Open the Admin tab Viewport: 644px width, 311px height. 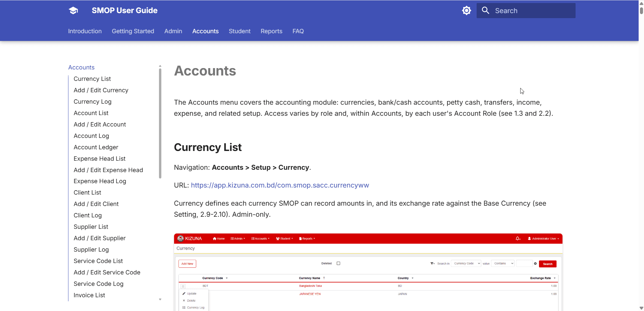[173, 31]
